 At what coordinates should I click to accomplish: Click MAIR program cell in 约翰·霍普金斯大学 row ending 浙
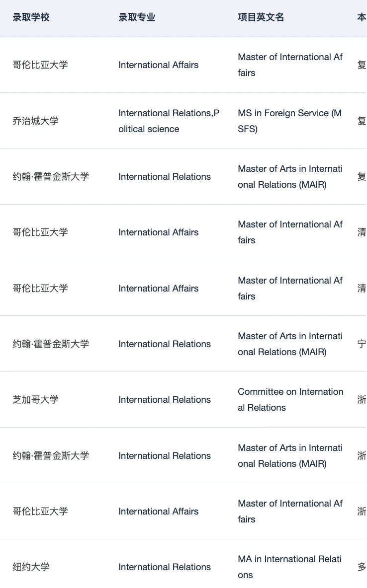pos(290,455)
